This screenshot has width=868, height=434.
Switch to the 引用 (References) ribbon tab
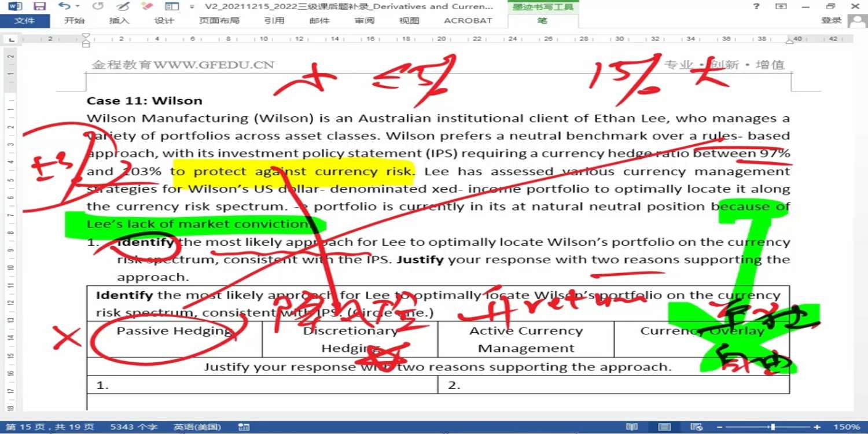pos(274,21)
